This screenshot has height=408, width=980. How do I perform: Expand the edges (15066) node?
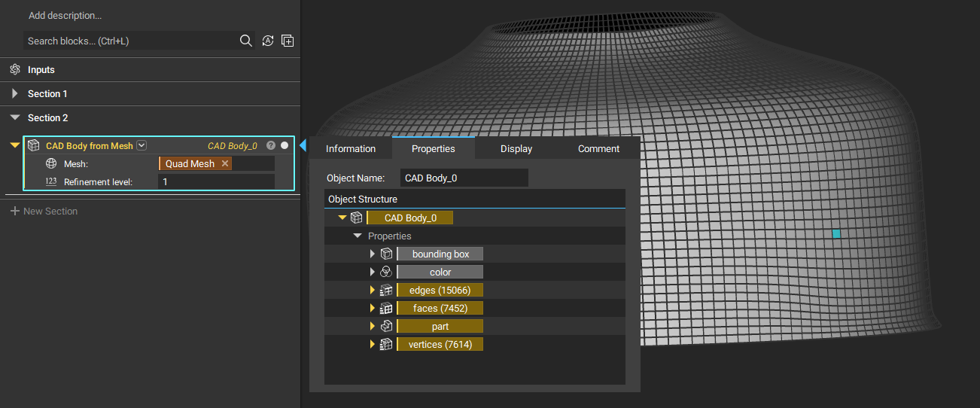pyautogui.click(x=372, y=290)
